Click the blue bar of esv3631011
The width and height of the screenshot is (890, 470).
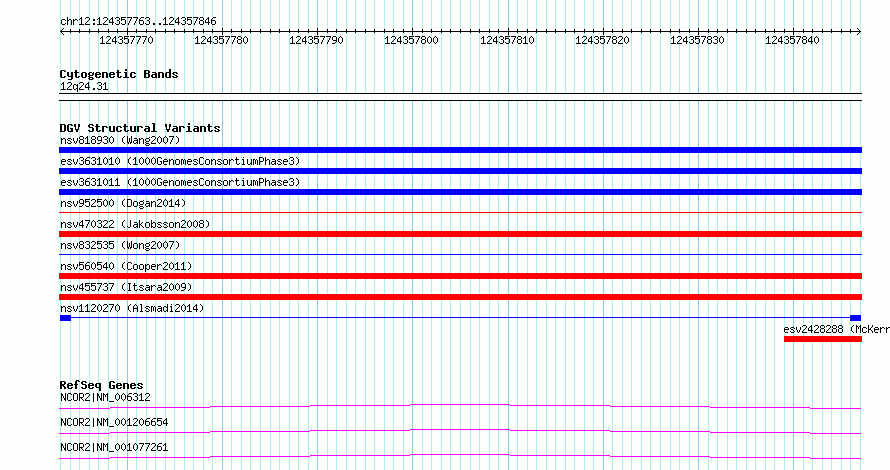tap(460, 192)
